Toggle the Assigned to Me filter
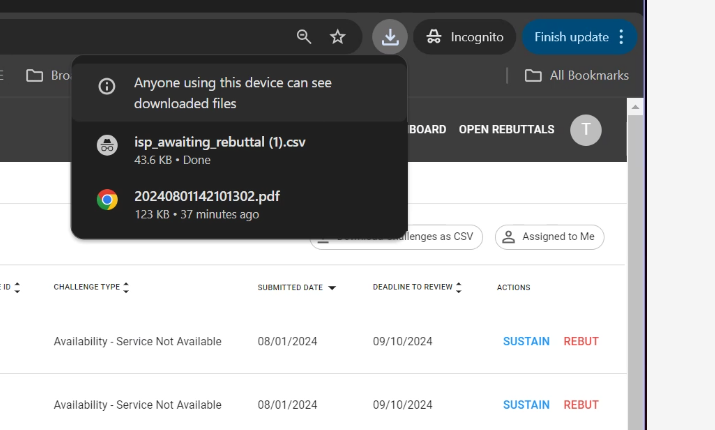715x430 pixels. tap(549, 237)
